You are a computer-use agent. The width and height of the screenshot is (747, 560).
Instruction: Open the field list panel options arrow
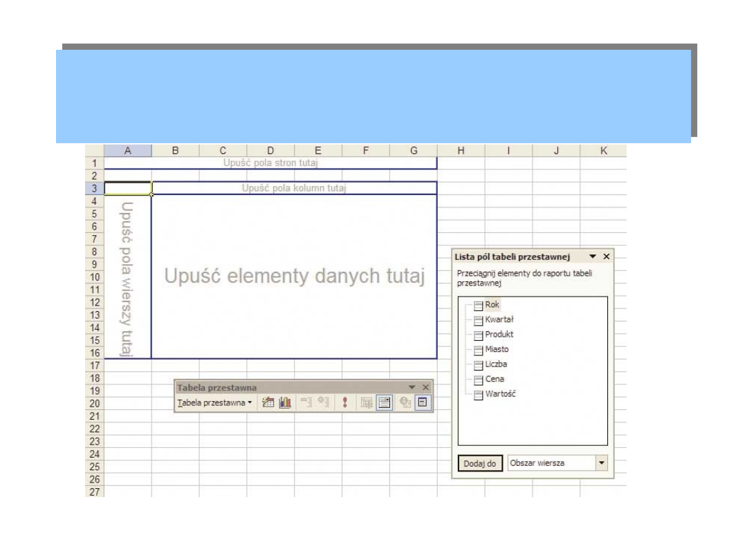[x=593, y=256]
